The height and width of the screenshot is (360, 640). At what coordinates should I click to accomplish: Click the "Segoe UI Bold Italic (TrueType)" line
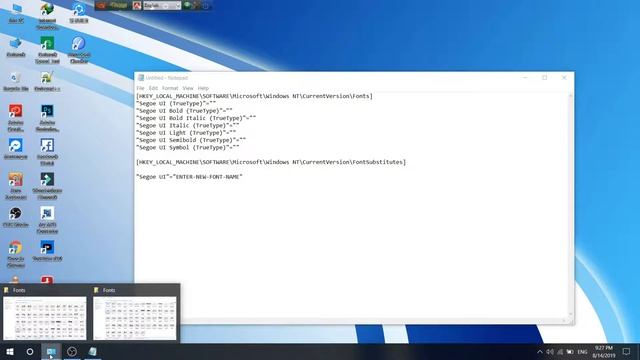[196, 118]
